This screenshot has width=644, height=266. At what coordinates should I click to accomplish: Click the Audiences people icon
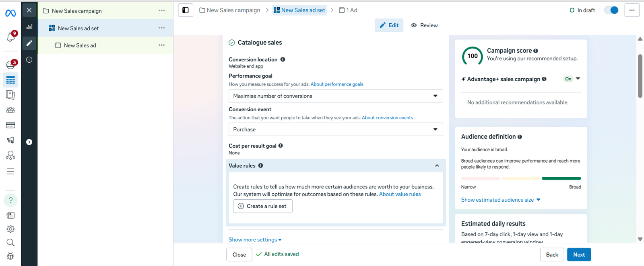10,110
